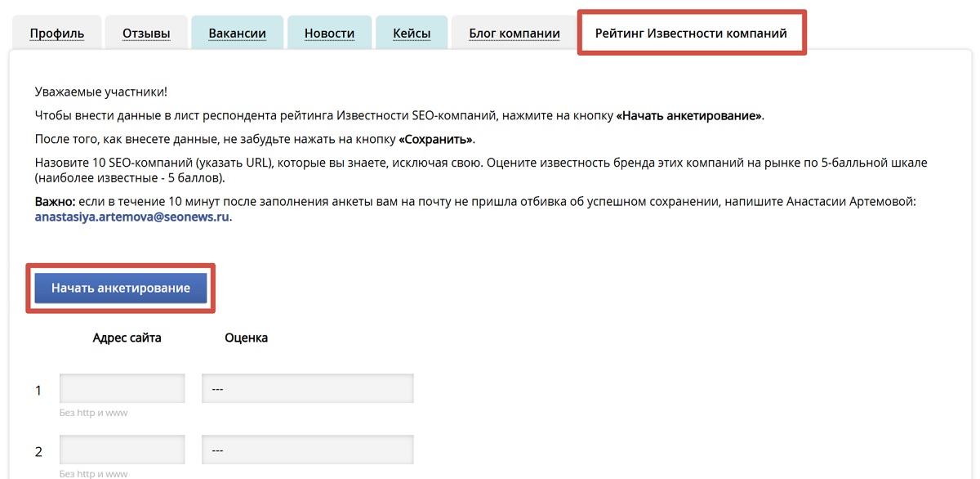Open the Кейсы tab

coord(411,32)
